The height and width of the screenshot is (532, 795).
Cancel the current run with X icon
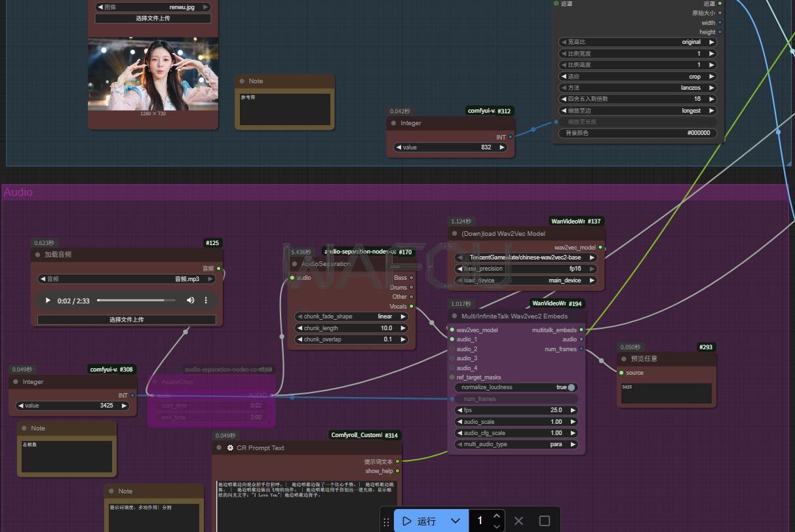519,521
